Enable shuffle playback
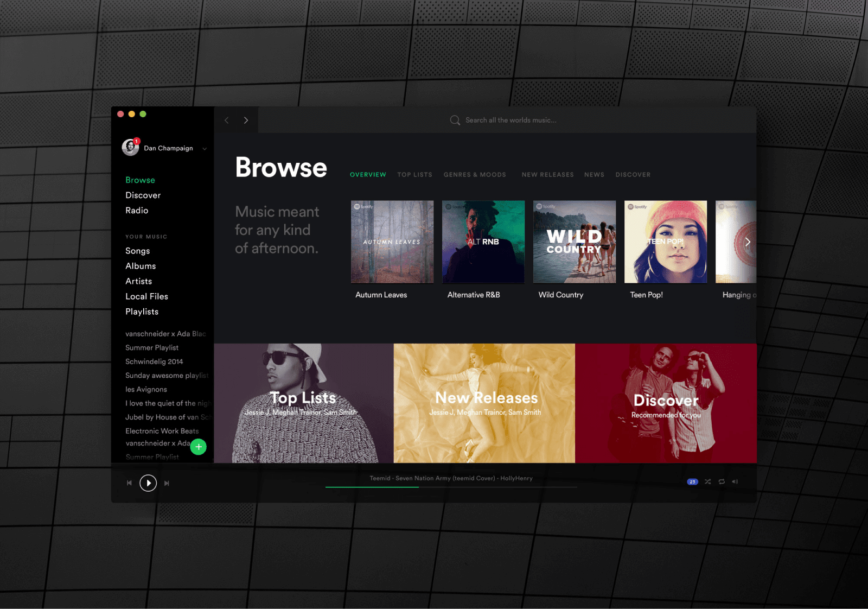Image resolution: width=868 pixels, height=609 pixels. click(707, 481)
